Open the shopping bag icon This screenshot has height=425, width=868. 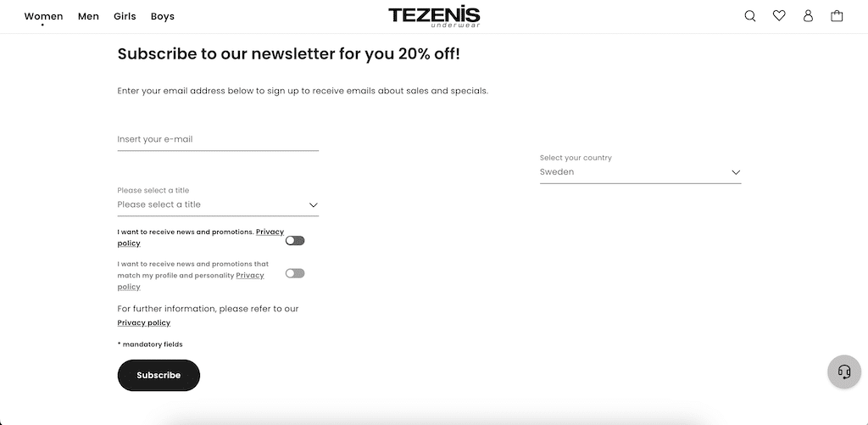pos(837,16)
